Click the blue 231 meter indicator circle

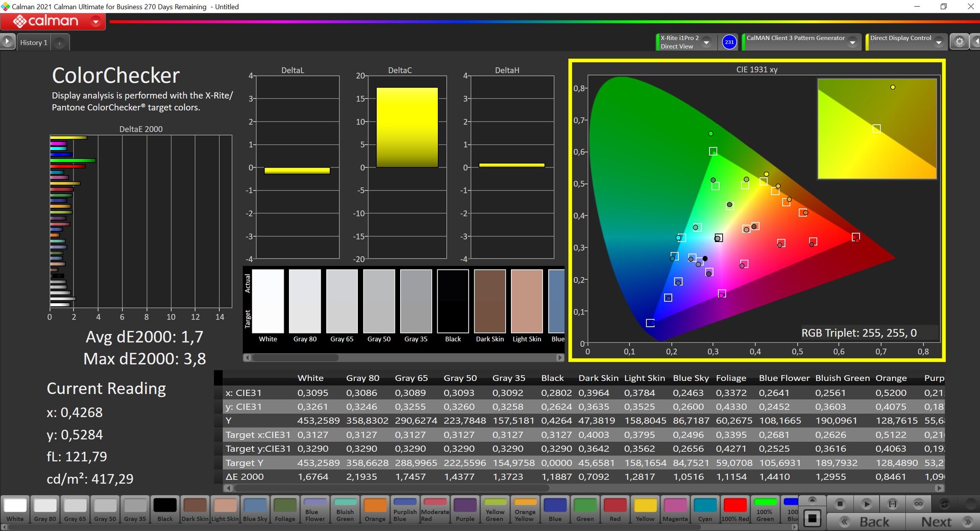point(729,42)
